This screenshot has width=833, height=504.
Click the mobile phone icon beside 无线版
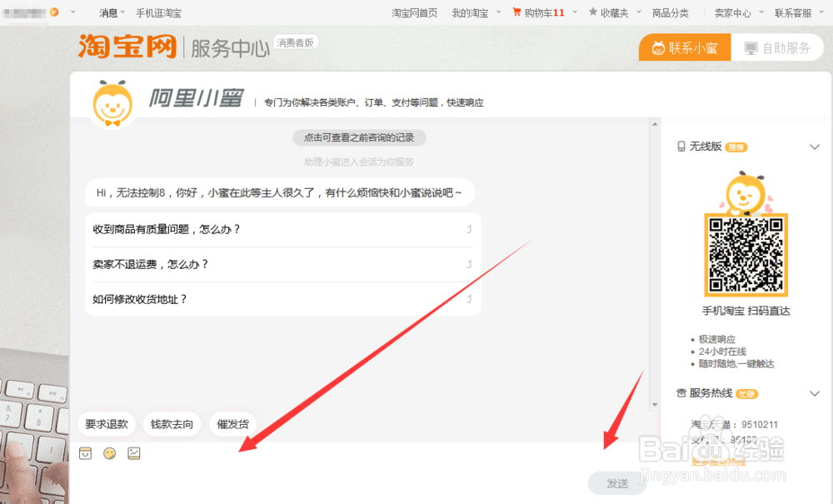[681, 147]
